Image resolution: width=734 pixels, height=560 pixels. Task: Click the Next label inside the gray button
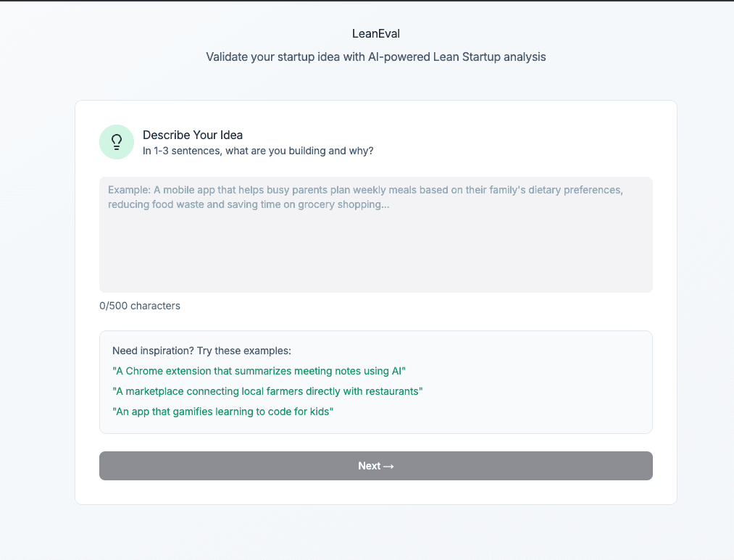pos(368,466)
